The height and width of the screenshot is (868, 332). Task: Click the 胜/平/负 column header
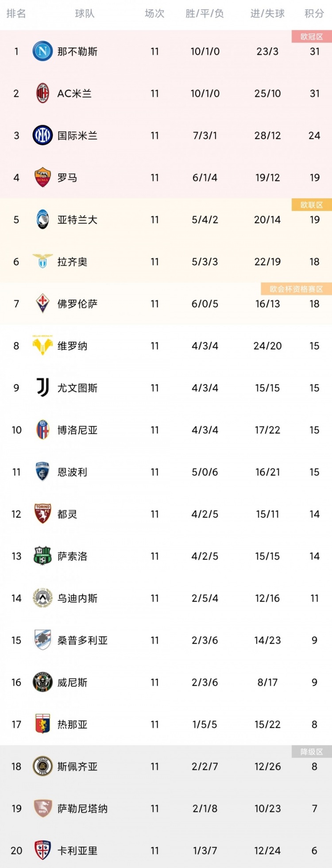(205, 14)
